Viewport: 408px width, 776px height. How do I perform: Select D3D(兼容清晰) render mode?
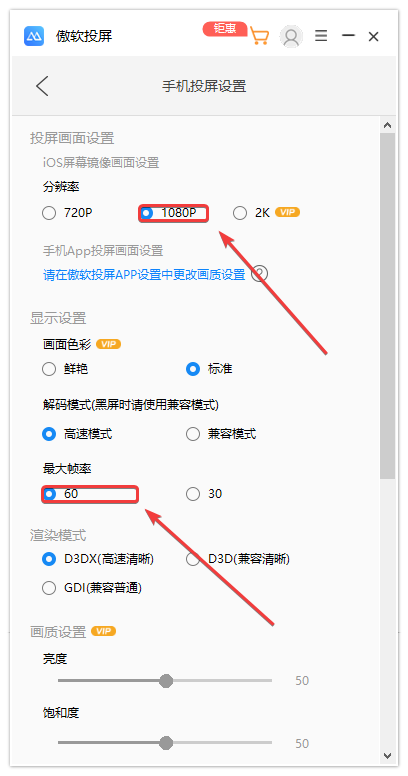(238, 559)
